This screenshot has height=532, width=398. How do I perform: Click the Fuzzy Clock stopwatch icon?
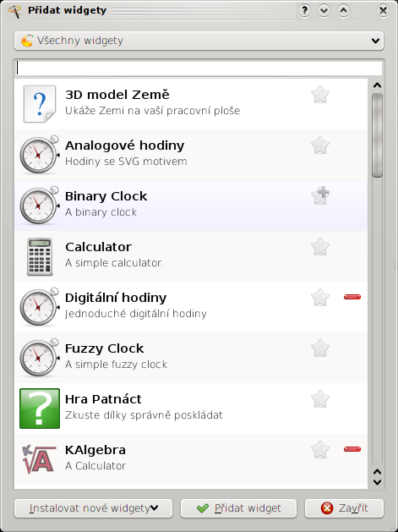click(x=40, y=358)
